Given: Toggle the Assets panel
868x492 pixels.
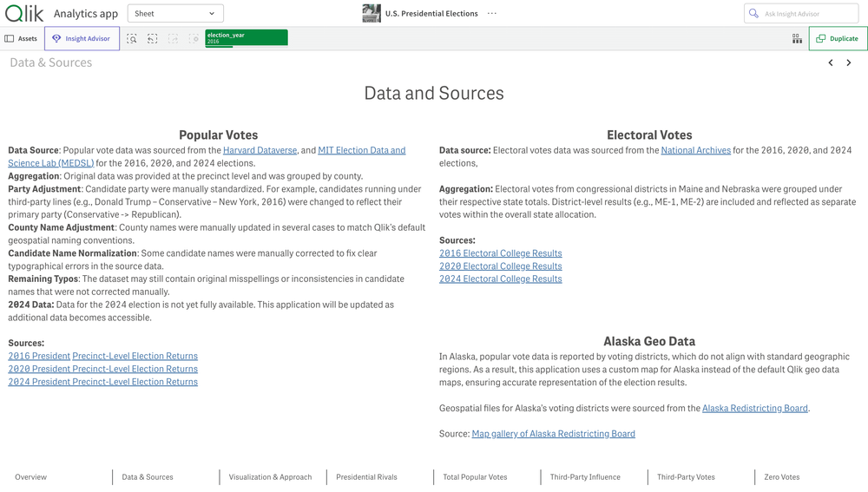Looking at the screenshot, I should pos(22,39).
